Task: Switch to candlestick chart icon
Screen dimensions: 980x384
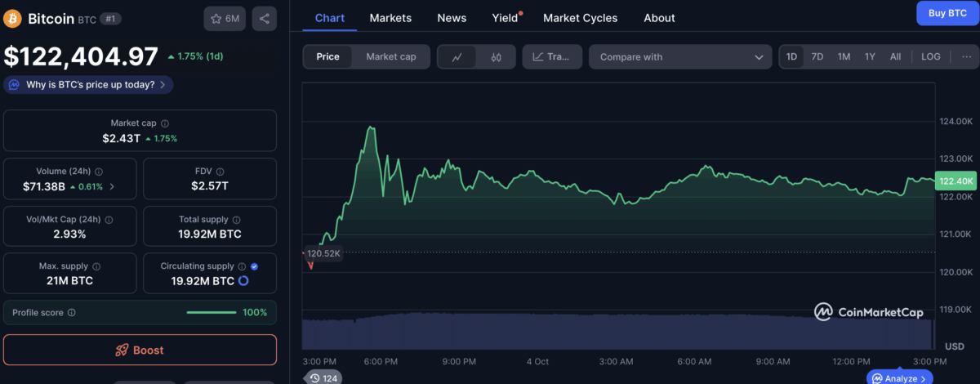Action: 496,57
